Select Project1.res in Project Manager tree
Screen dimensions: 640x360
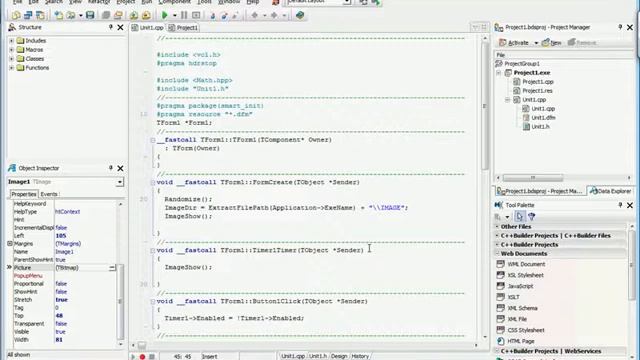point(537,91)
